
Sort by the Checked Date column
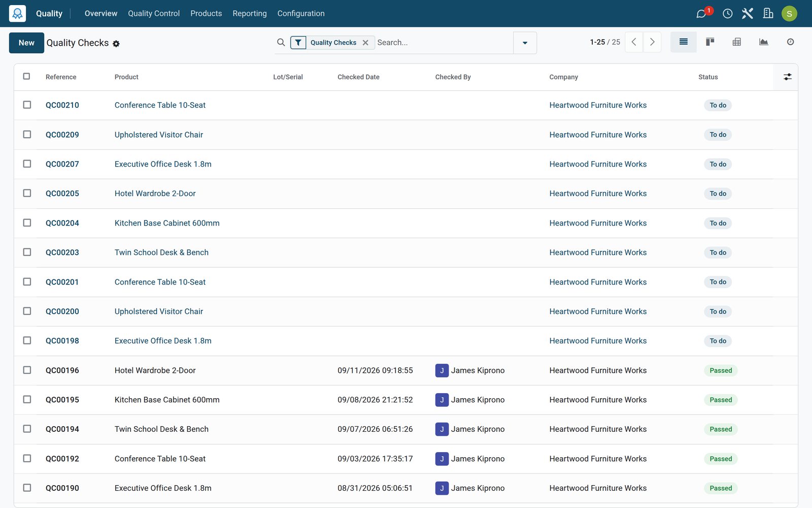(x=358, y=77)
